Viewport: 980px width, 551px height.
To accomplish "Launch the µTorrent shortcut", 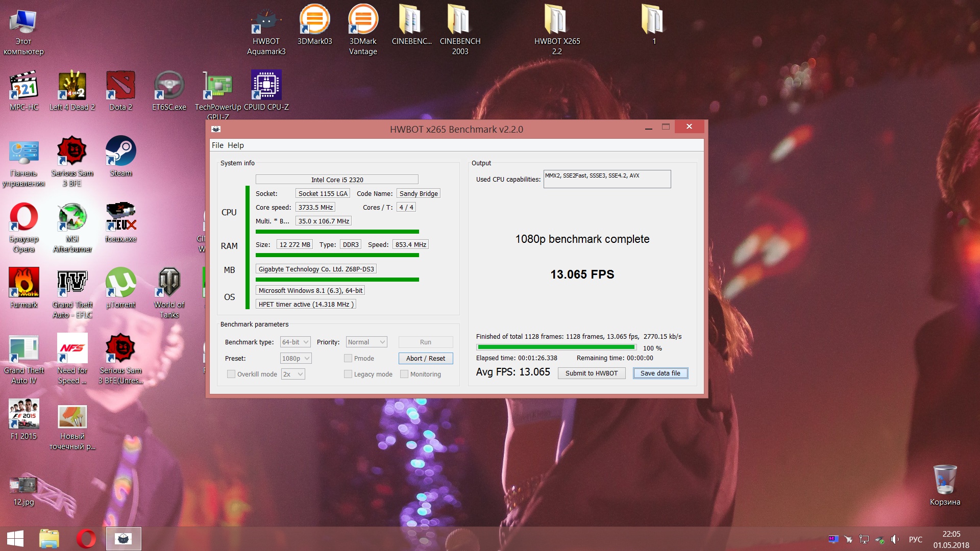I will click(120, 288).
